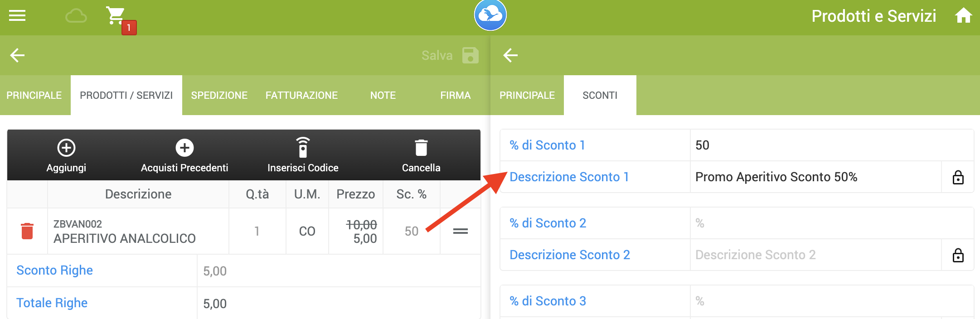Open the right PRINCIPALE tab

(x=527, y=95)
